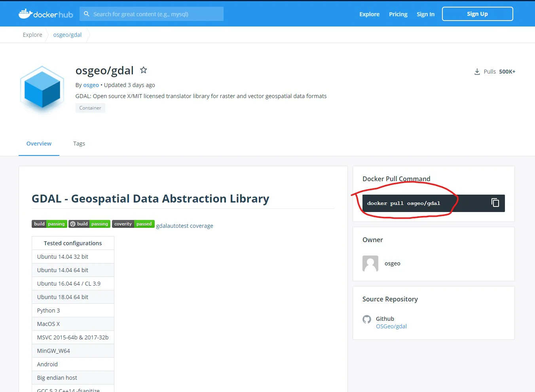
Task: Click the Ubuntu 14.04 32 bit row
Action: [73, 257]
